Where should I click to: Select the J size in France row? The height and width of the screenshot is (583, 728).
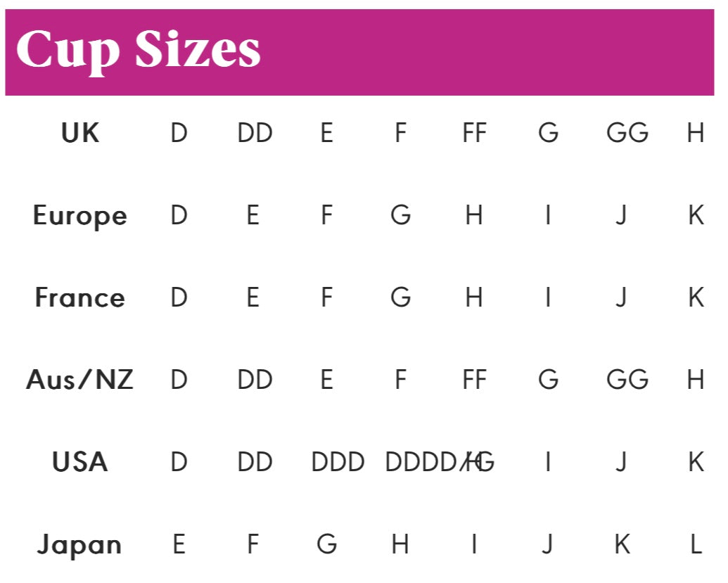(621, 298)
